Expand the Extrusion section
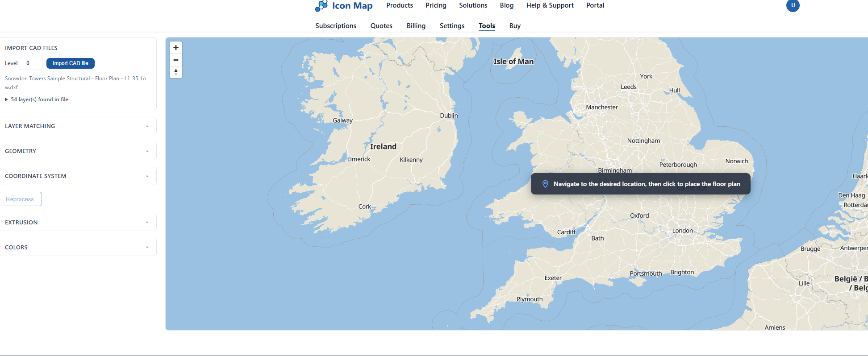The image size is (868, 356). point(78,222)
